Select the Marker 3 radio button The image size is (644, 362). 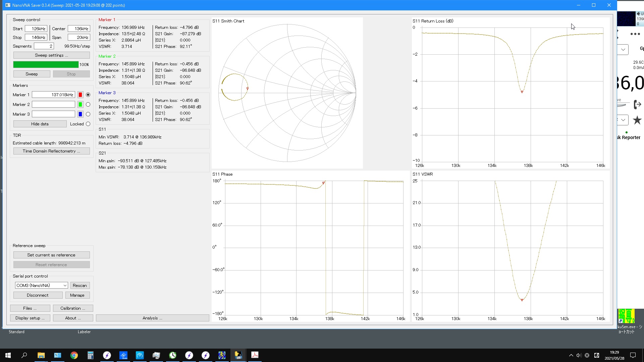pyautogui.click(x=88, y=114)
